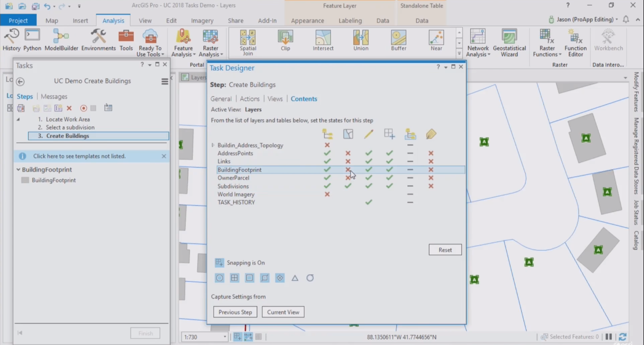
Task: Open the Function Editor
Action: (x=576, y=43)
